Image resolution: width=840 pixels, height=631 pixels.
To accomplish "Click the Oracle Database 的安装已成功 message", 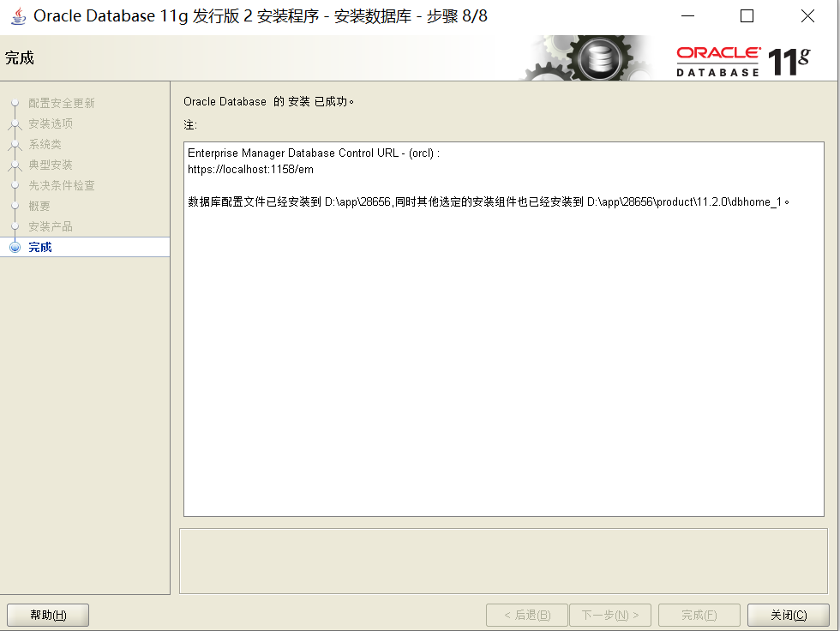I will 268,101.
